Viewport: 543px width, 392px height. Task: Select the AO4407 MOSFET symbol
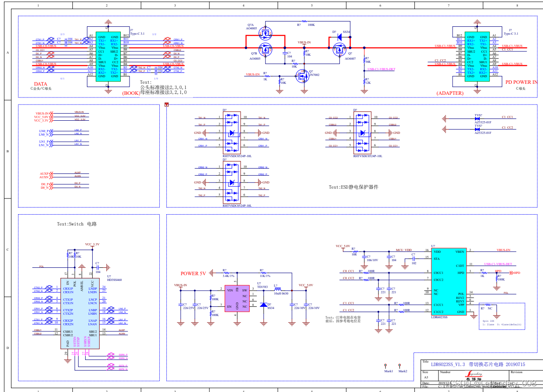339,50
